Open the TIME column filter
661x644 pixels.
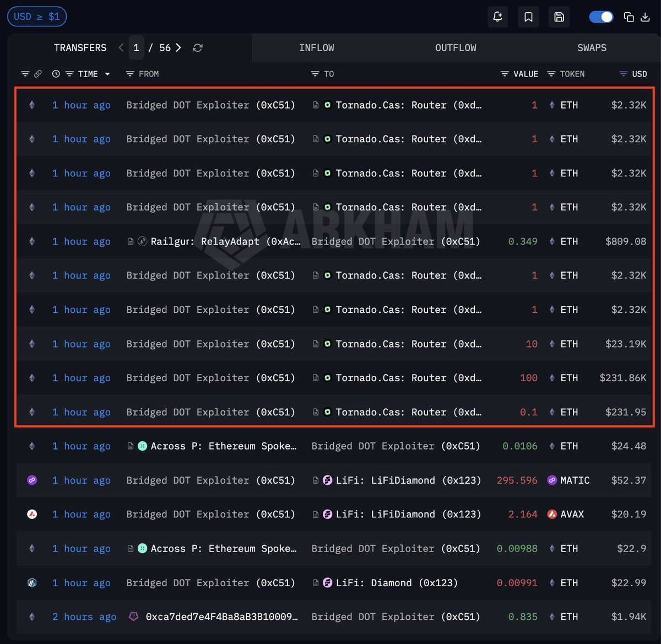click(x=69, y=74)
